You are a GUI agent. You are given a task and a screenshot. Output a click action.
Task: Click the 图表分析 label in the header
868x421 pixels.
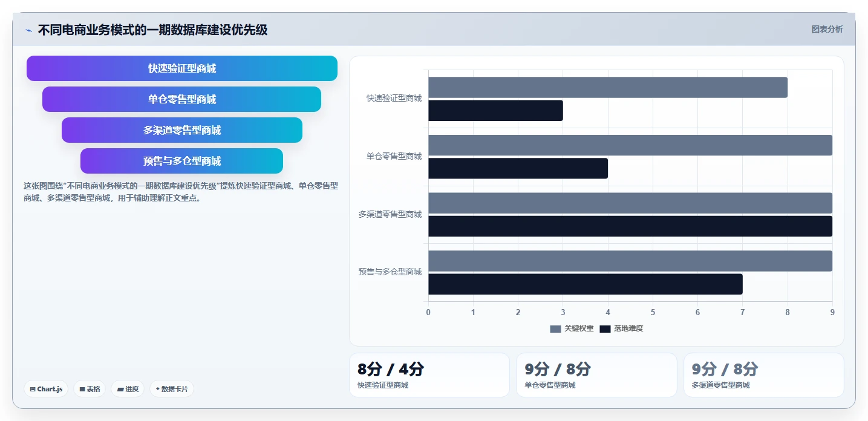[x=827, y=29]
